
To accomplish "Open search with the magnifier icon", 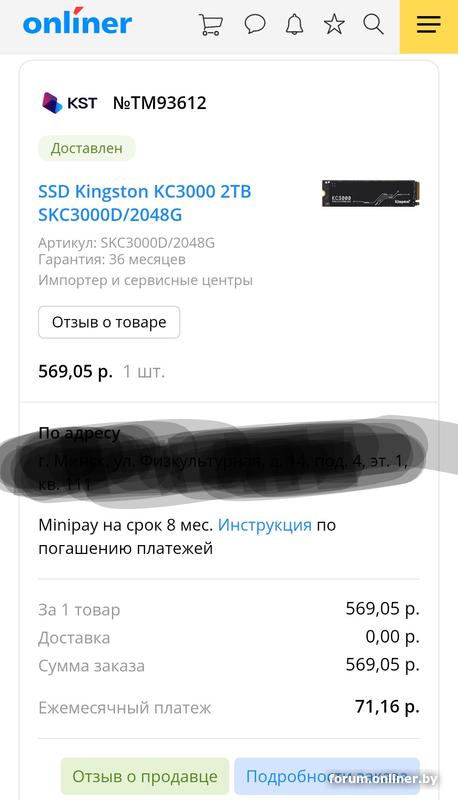I will coord(373,24).
